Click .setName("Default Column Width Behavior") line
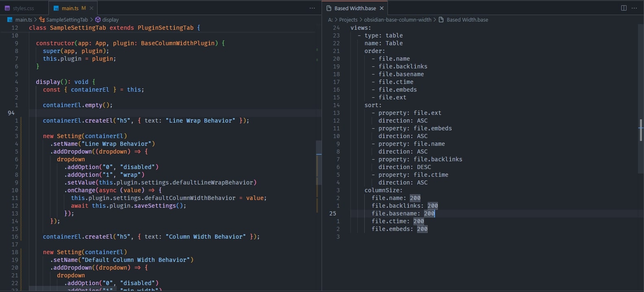Viewport: 644px width, 292px height. coord(122,260)
